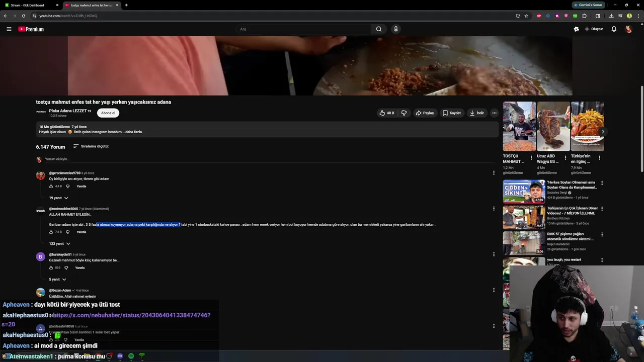Open menu for Socrates Dergi video
This screenshot has height=362, width=644.
click(602, 183)
